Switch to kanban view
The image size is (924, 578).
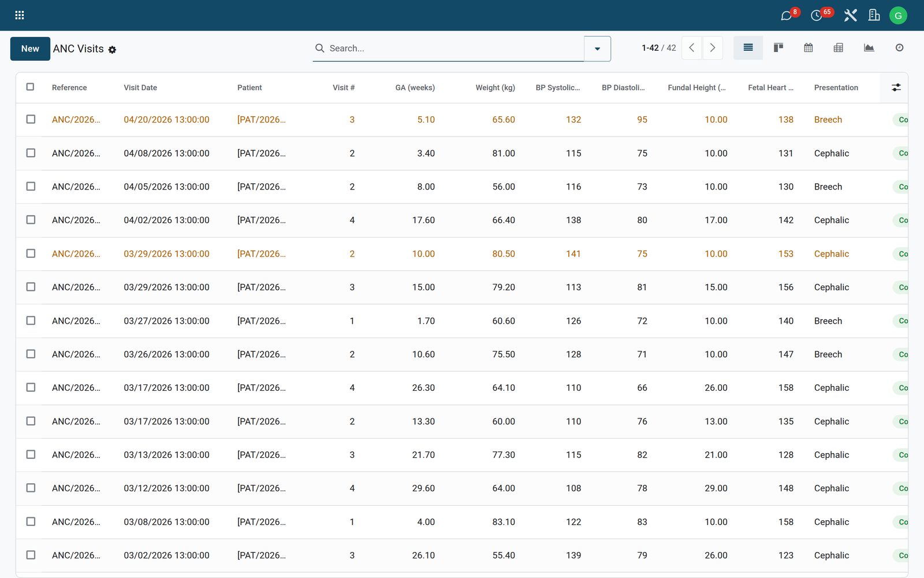click(778, 48)
